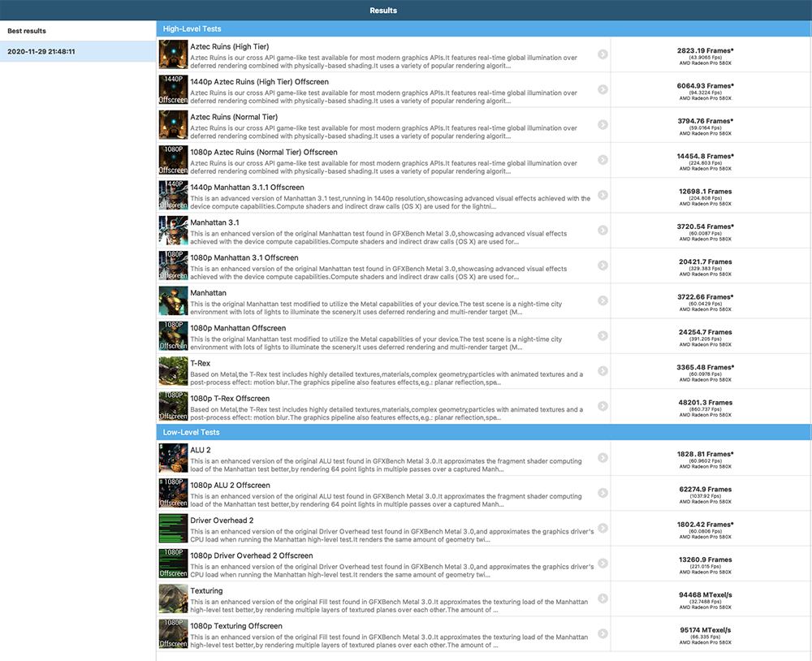The height and width of the screenshot is (661, 812).
Task: Click the Aztec Ruins (High Tier) thumbnail
Action: [x=174, y=54]
